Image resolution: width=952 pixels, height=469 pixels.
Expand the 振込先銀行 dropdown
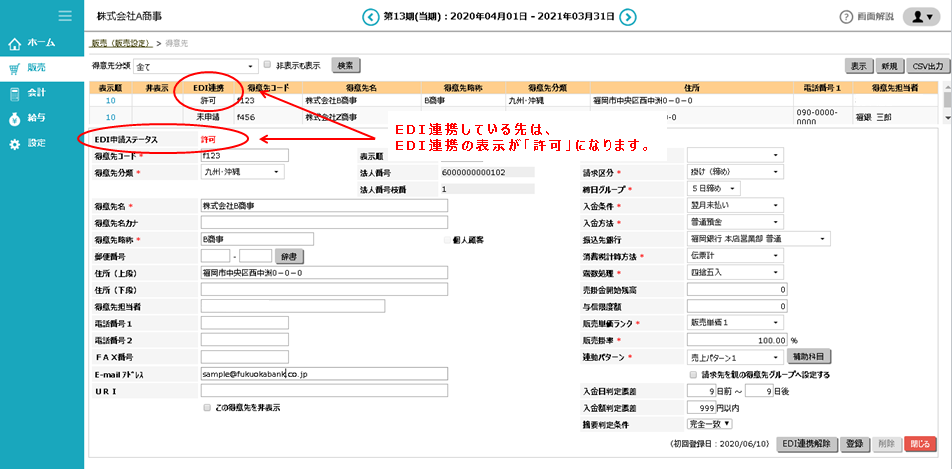759,239
